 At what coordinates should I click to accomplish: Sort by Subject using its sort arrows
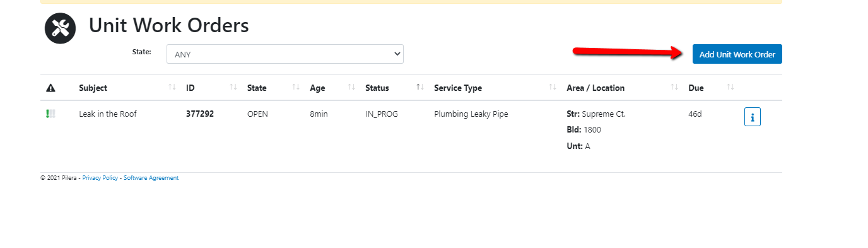(x=172, y=88)
